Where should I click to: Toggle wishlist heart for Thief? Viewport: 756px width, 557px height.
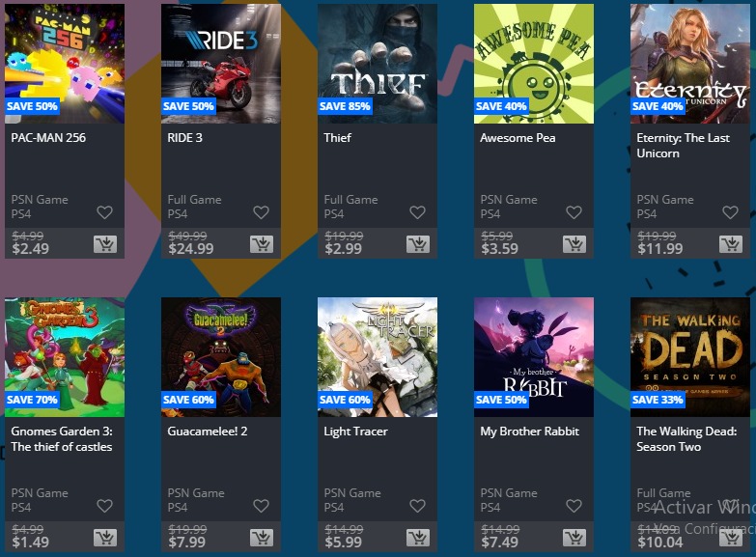coord(417,212)
